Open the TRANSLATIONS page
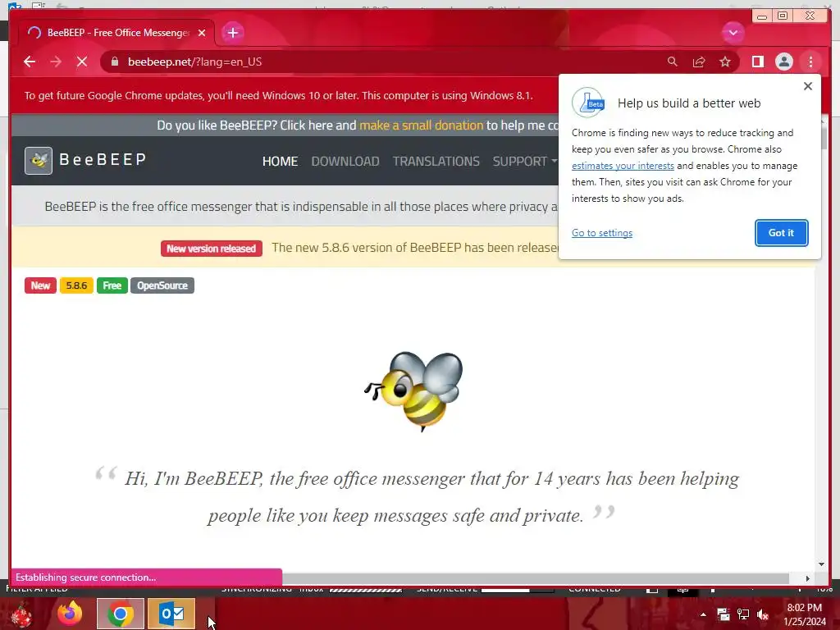The width and height of the screenshot is (840, 630). [x=436, y=162]
